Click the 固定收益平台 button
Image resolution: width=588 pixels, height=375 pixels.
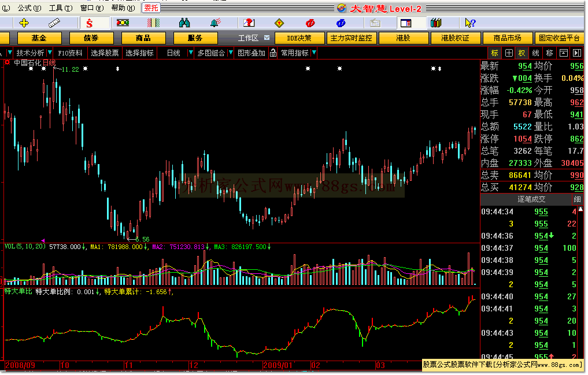559,38
